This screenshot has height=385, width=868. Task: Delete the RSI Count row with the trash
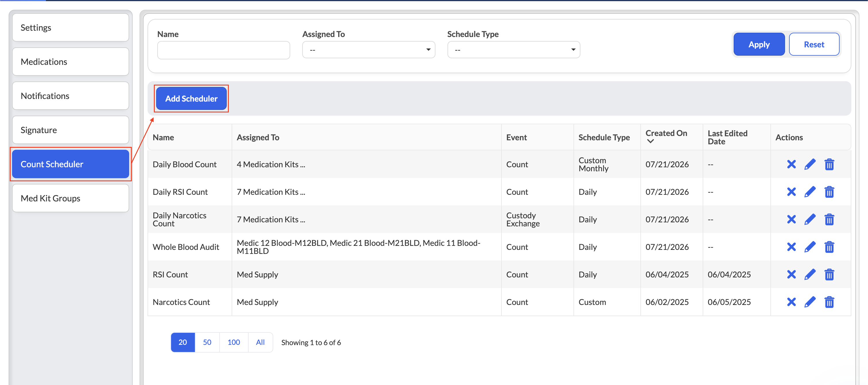(829, 275)
